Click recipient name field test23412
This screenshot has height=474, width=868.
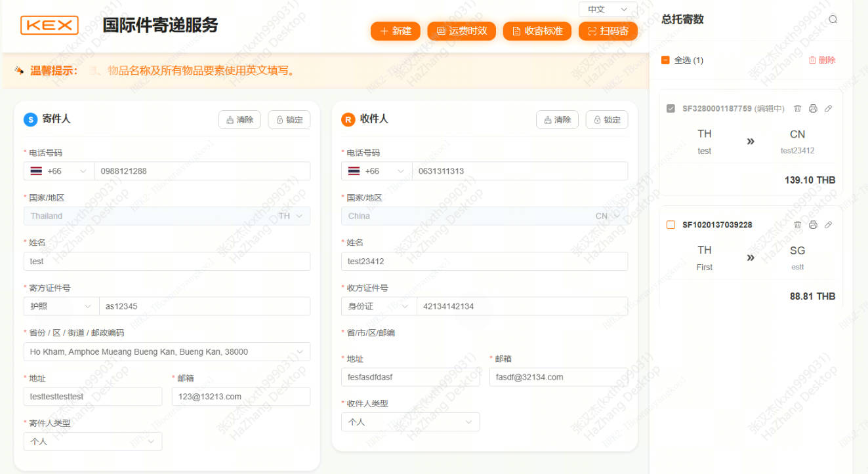pos(484,262)
